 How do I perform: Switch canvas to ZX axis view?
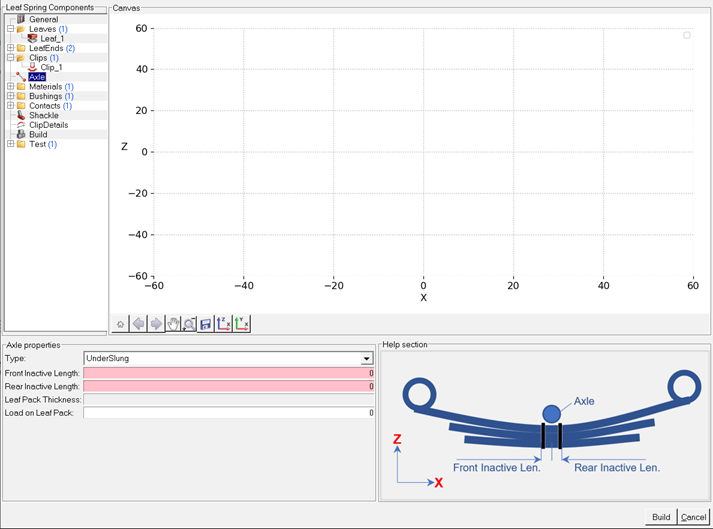224,324
